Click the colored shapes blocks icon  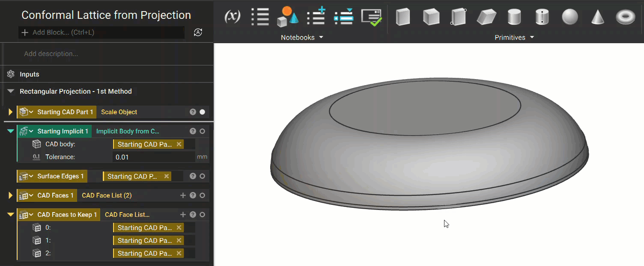tap(288, 17)
